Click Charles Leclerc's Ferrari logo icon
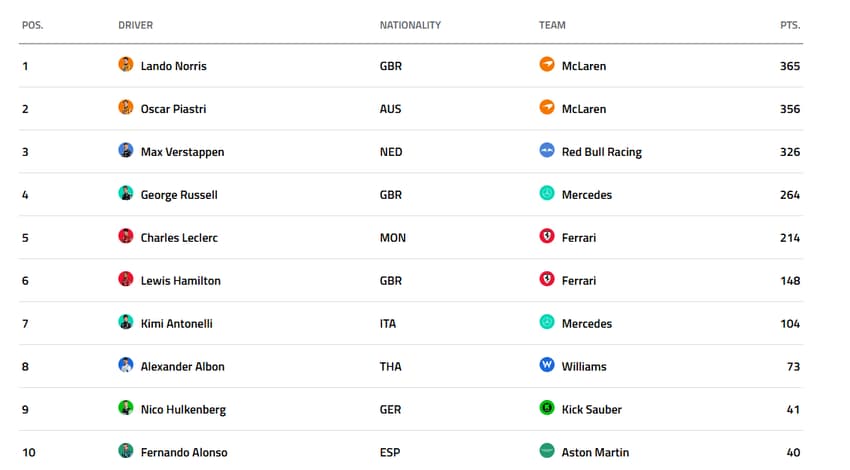850x470 pixels. point(547,237)
